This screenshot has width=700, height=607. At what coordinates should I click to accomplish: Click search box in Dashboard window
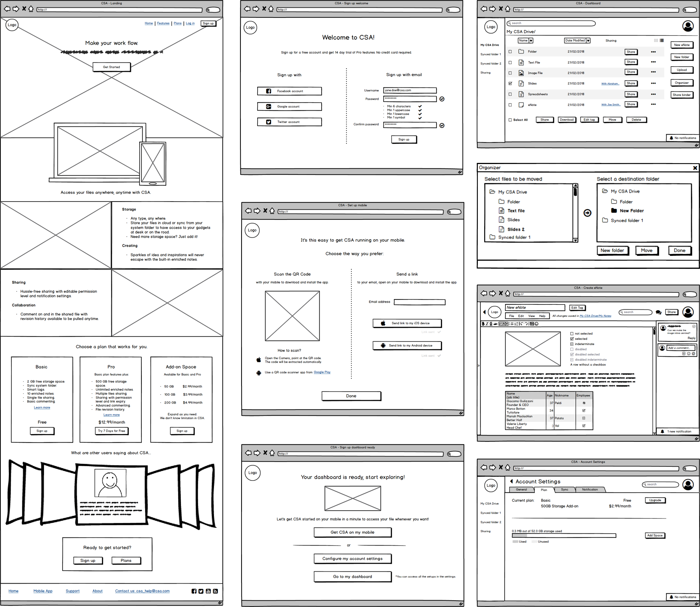[551, 23]
